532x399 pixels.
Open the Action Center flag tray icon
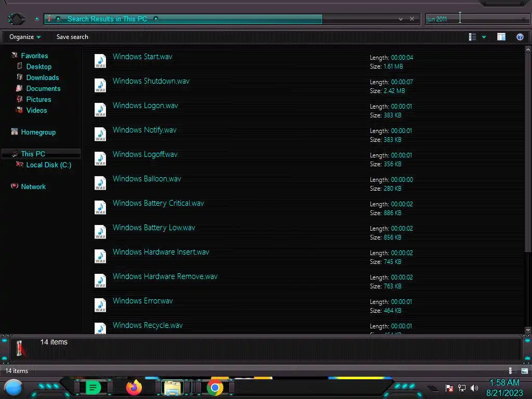coord(449,388)
